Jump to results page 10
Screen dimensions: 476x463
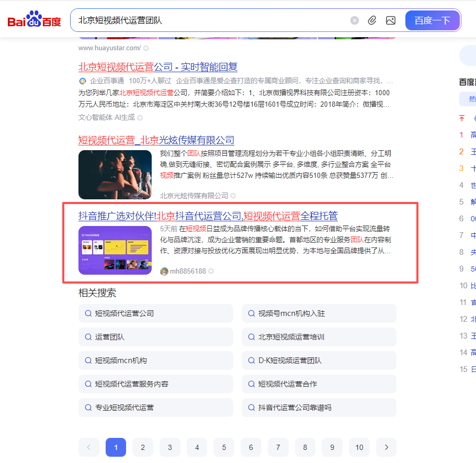click(x=359, y=447)
